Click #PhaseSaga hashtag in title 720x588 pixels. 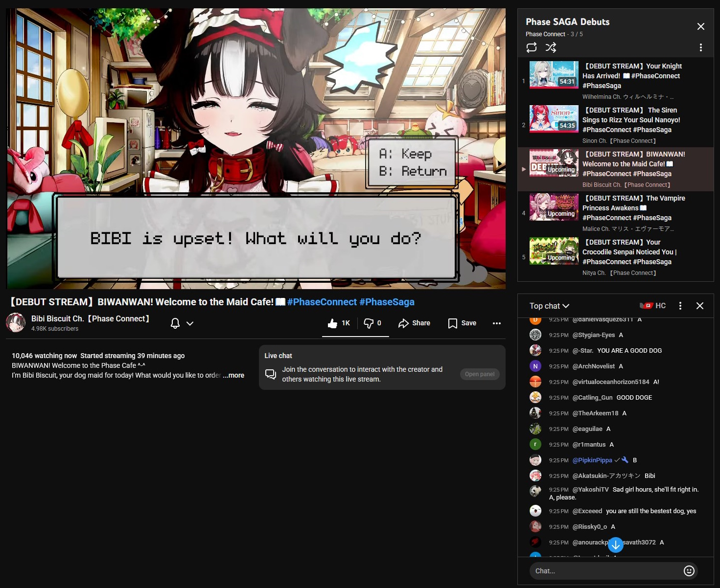(387, 302)
